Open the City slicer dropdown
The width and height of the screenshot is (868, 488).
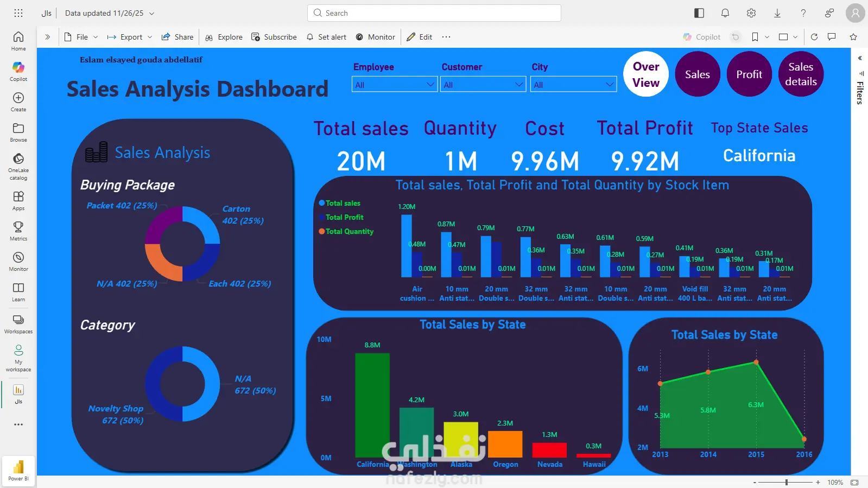pos(574,85)
